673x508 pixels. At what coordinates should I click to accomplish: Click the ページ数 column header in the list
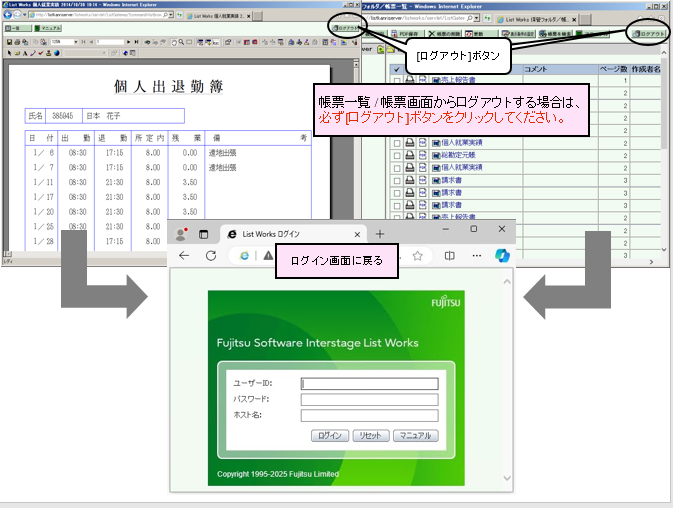[614, 69]
